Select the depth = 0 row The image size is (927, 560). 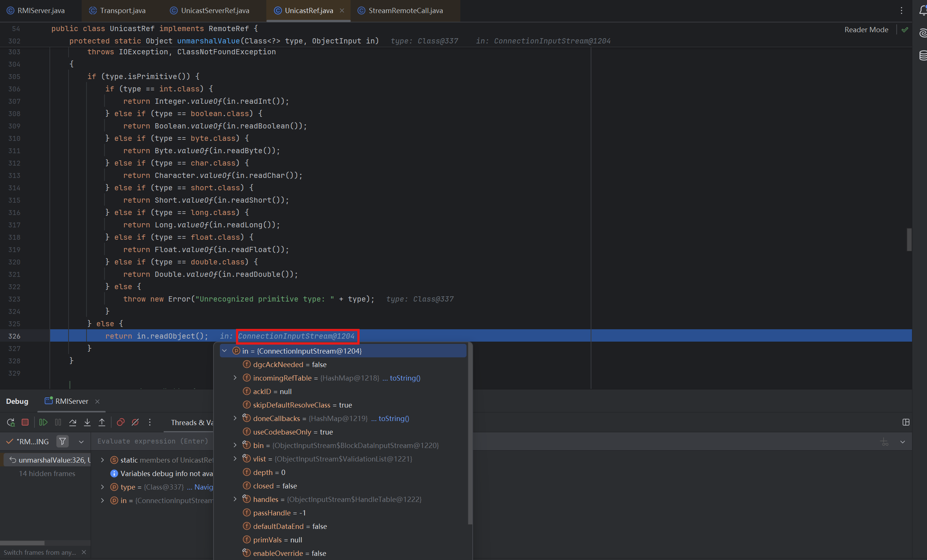click(343, 472)
